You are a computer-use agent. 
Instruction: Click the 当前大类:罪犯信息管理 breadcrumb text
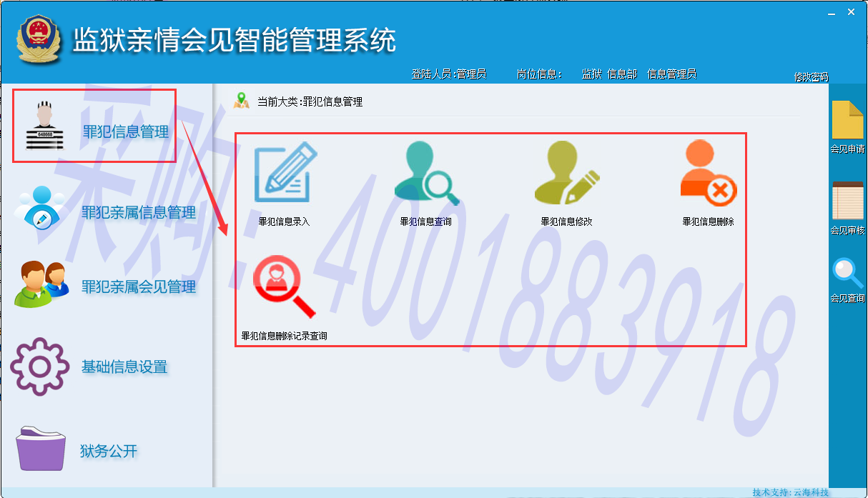(310, 101)
